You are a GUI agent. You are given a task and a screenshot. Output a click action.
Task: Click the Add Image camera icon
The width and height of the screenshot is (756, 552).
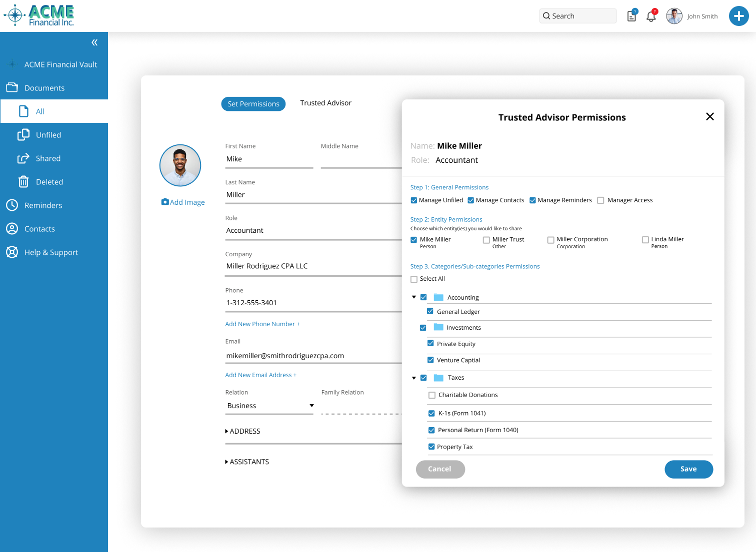tap(165, 201)
